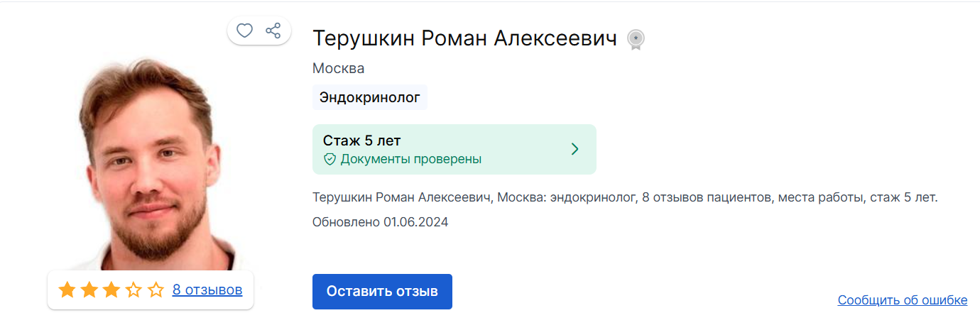Click the silver medal badge beside name
This screenshot has width=980, height=330.
tap(636, 40)
